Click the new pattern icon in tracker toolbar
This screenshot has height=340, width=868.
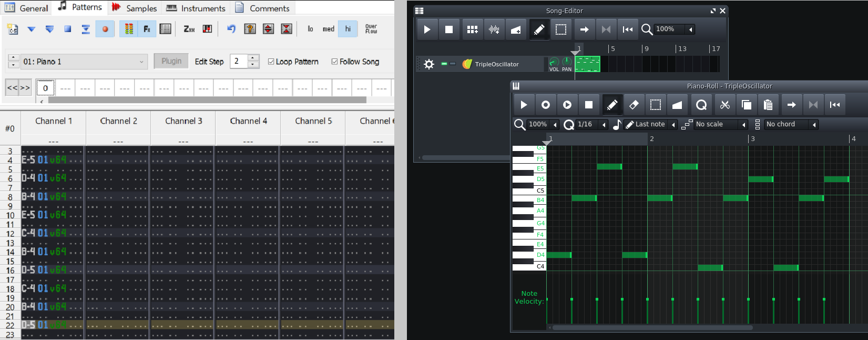pyautogui.click(x=13, y=29)
